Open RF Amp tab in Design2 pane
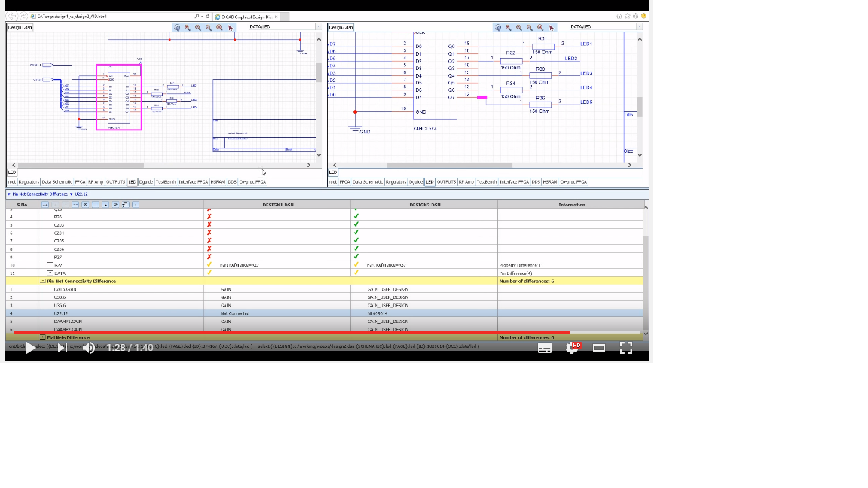Image resolution: width=868 pixels, height=488 pixels. coord(466,182)
